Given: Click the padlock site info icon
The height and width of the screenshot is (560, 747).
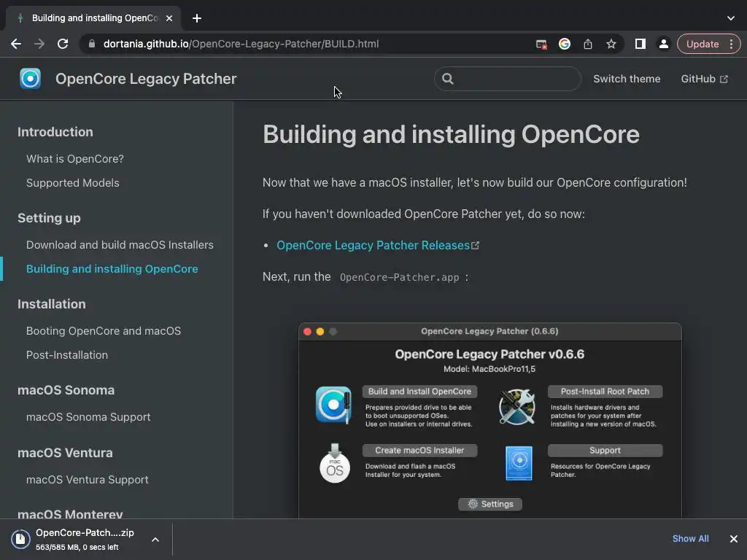Looking at the screenshot, I should point(92,44).
